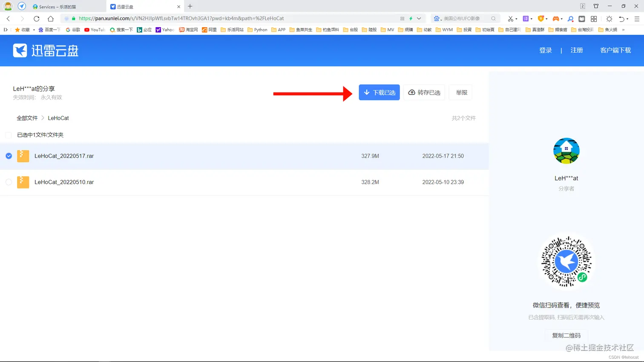Open the translate icon dropdown arrow

tap(532, 19)
